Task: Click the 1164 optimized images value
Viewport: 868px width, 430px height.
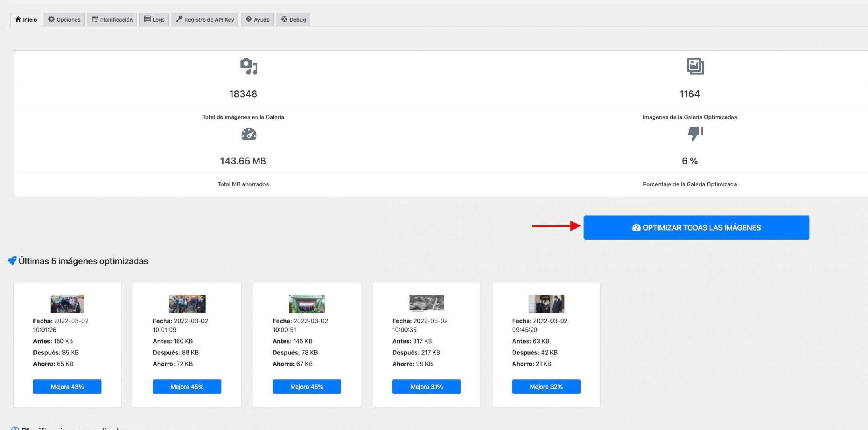Action: coord(690,94)
